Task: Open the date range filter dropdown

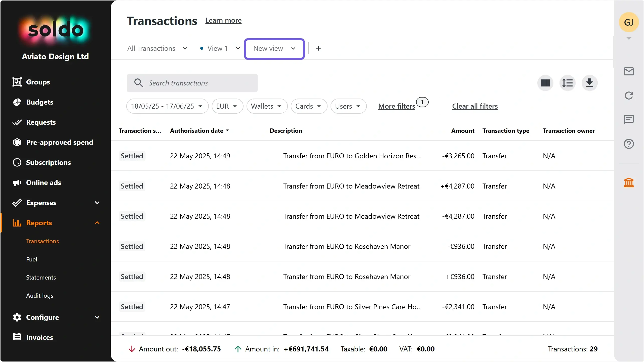Action: tap(167, 106)
